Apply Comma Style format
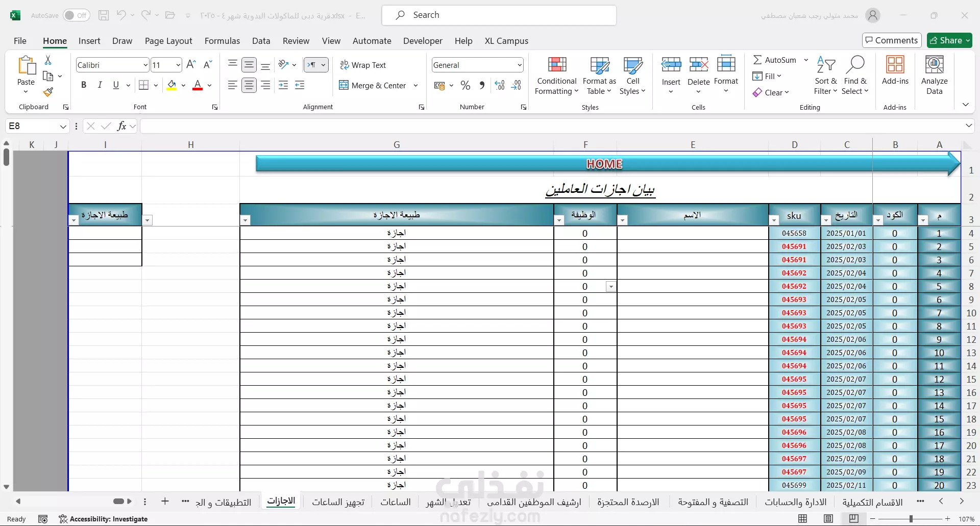This screenshot has height=526, width=980. pos(482,85)
